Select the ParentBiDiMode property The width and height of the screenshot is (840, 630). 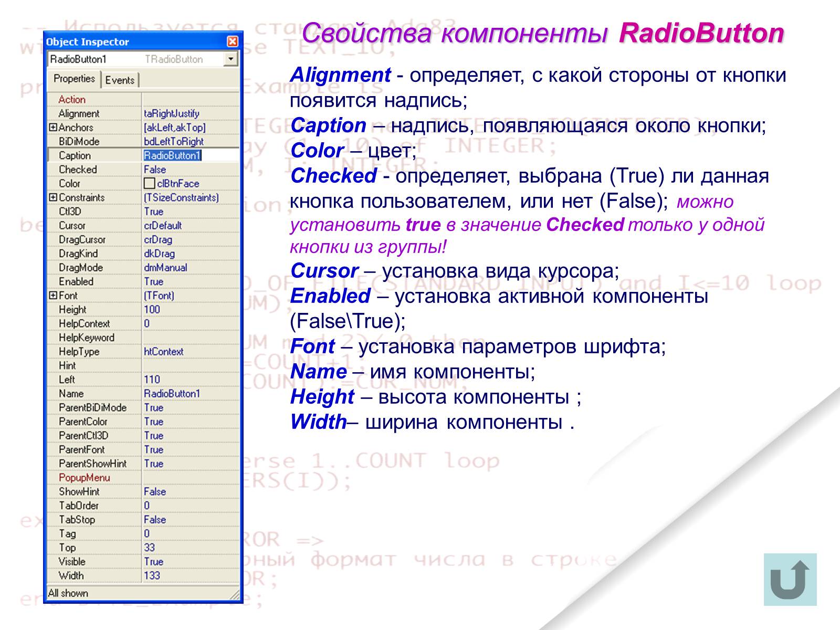pos(92,407)
